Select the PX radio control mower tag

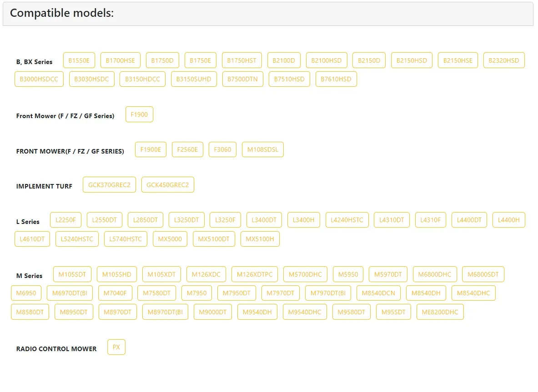pos(116,347)
